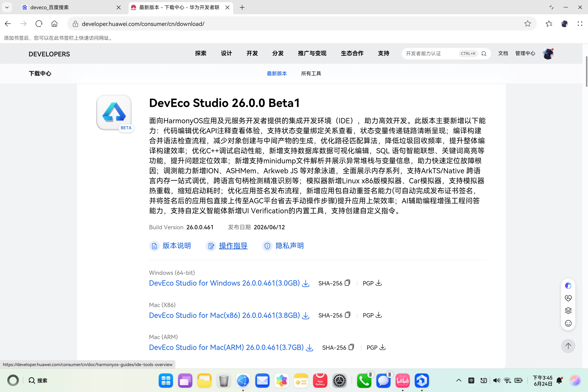Open the browser four-dot menu

click(x=580, y=24)
